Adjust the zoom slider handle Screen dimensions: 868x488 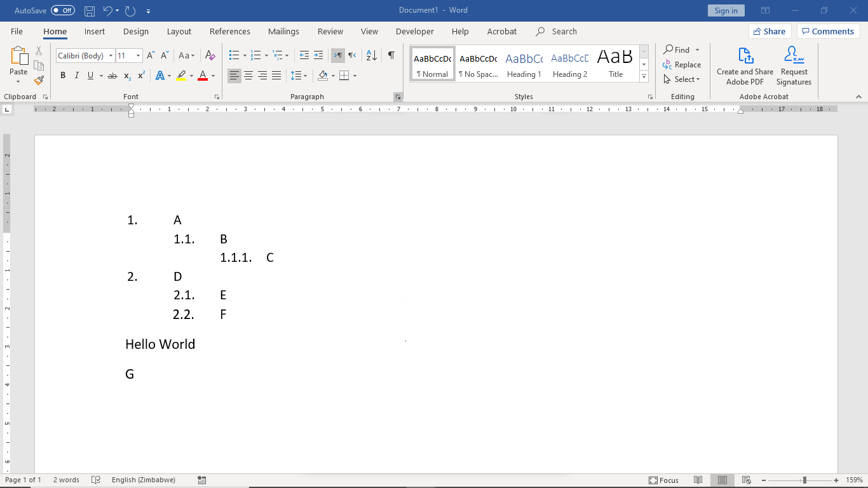coord(804,480)
